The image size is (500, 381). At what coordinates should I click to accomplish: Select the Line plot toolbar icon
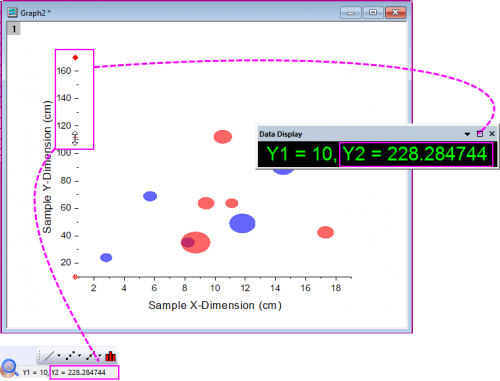point(49,356)
